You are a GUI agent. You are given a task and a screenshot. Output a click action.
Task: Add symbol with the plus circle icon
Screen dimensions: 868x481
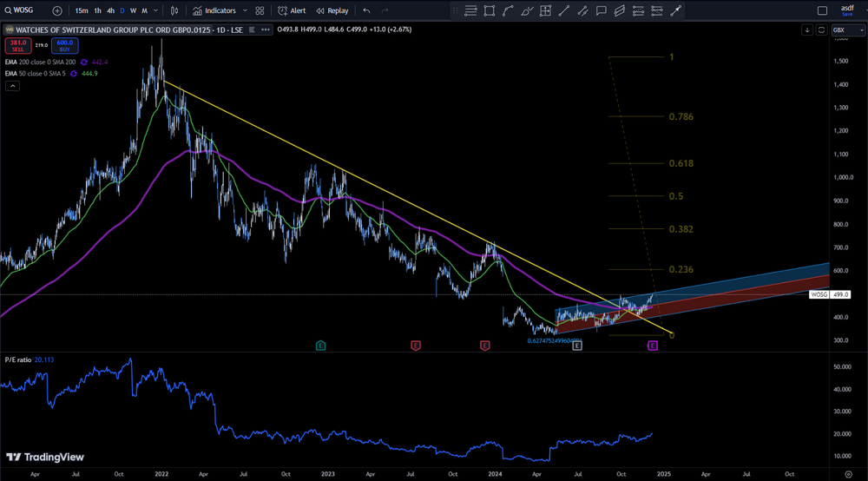pos(57,10)
